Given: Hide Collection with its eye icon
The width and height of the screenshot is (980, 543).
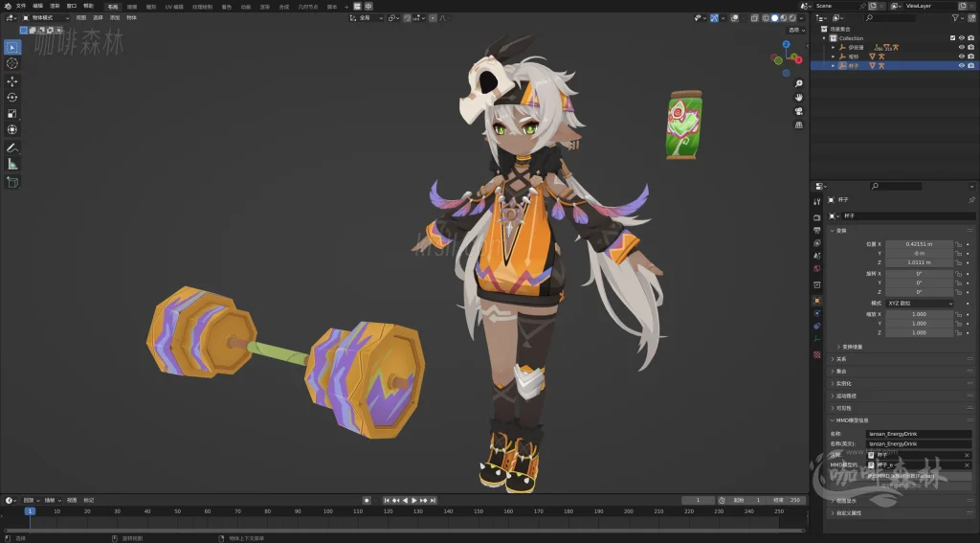Looking at the screenshot, I should pyautogui.click(x=961, y=38).
